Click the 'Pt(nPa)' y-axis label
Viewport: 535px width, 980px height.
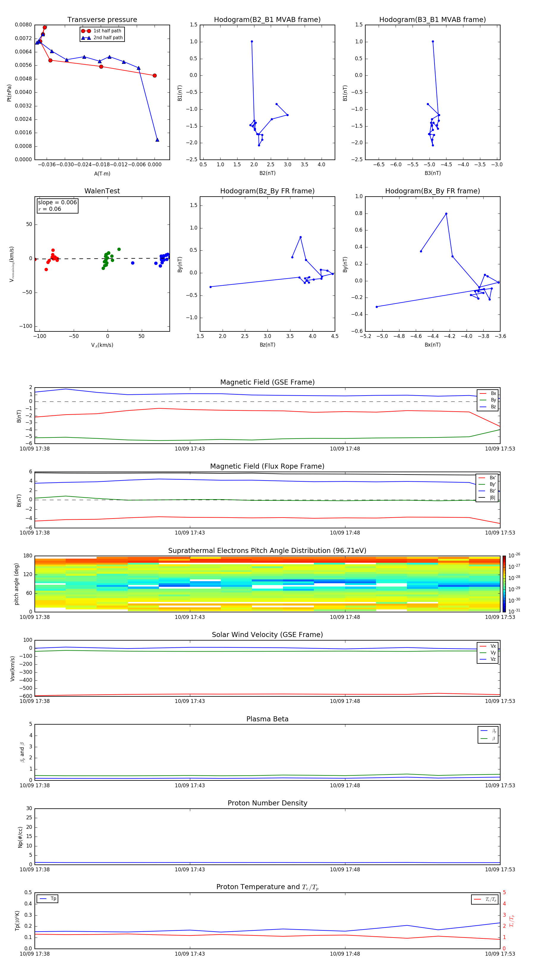9,92
